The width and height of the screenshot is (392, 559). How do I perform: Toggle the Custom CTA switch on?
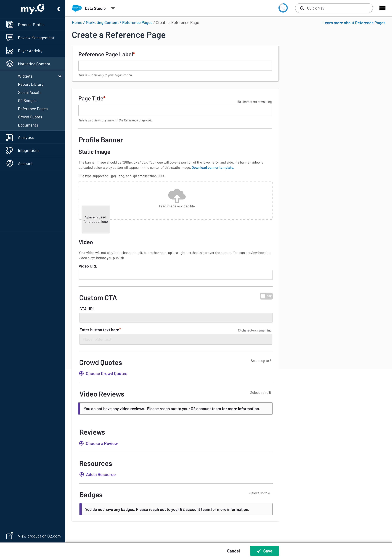pyautogui.click(x=266, y=296)
